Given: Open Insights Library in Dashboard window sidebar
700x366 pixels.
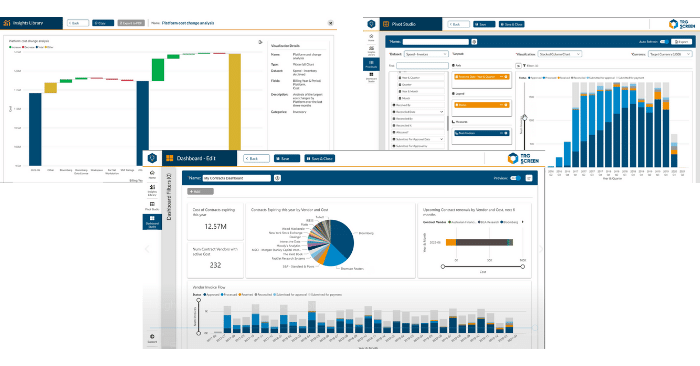Looking at the screenshot, I should pos(152,191).
